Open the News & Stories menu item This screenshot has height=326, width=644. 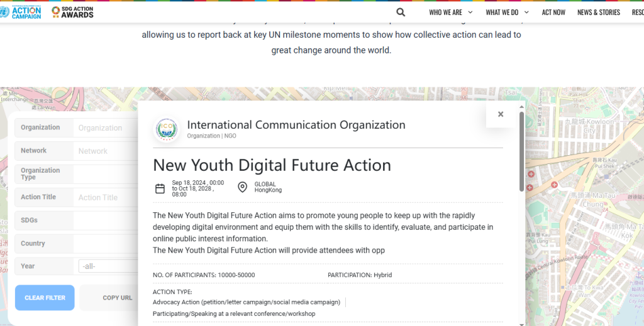pyautogui.click(x=598, y=12)
